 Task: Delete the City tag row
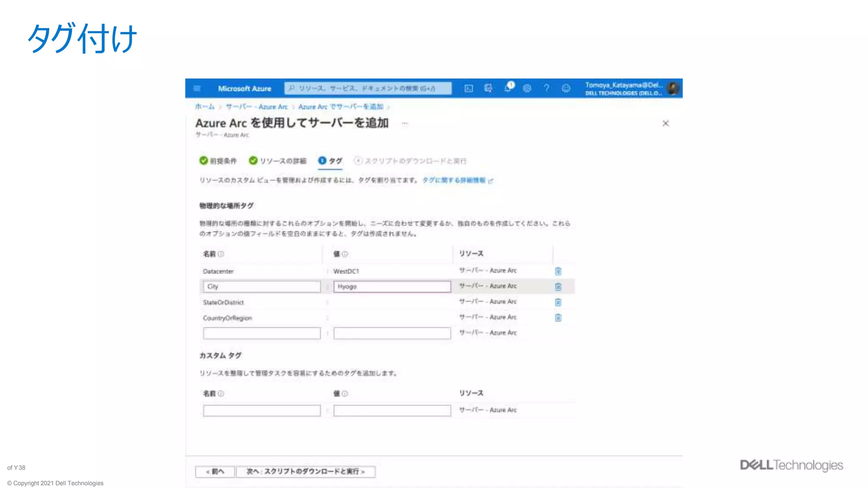(558, 287)
